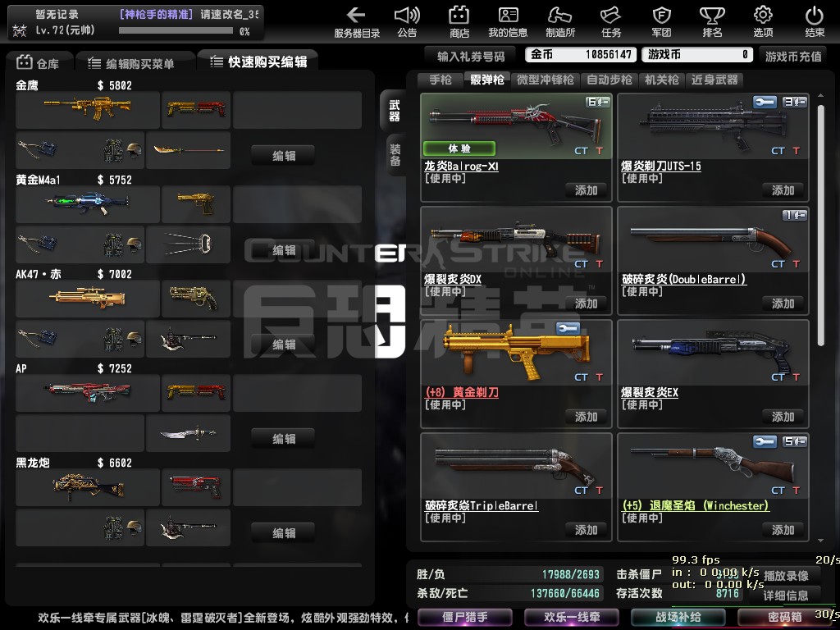Click the 详细信息 details button
840x630 pixels.
[786, 596]
